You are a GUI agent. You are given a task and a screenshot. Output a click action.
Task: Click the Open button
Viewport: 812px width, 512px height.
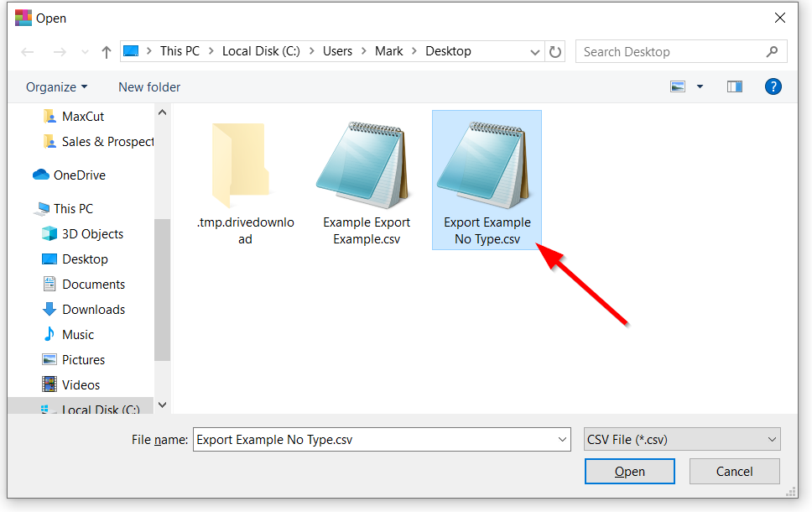pos(630,472)
